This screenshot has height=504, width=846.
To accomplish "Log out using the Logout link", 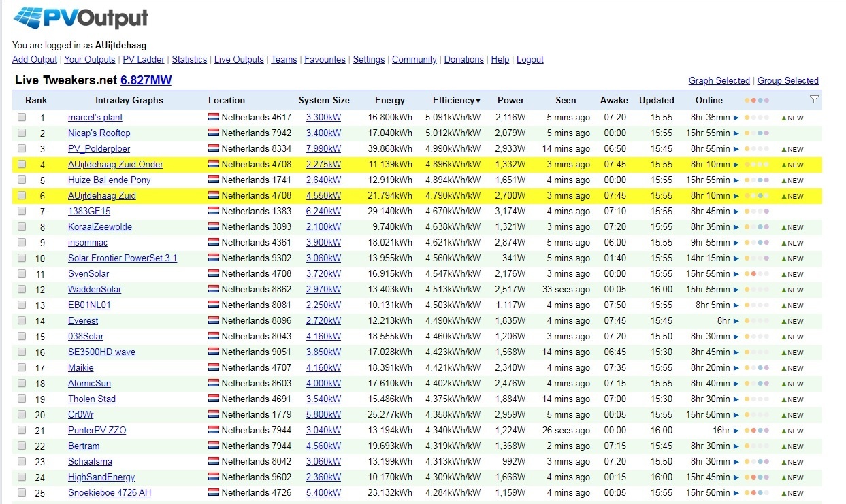I will [x=530, y=60].
